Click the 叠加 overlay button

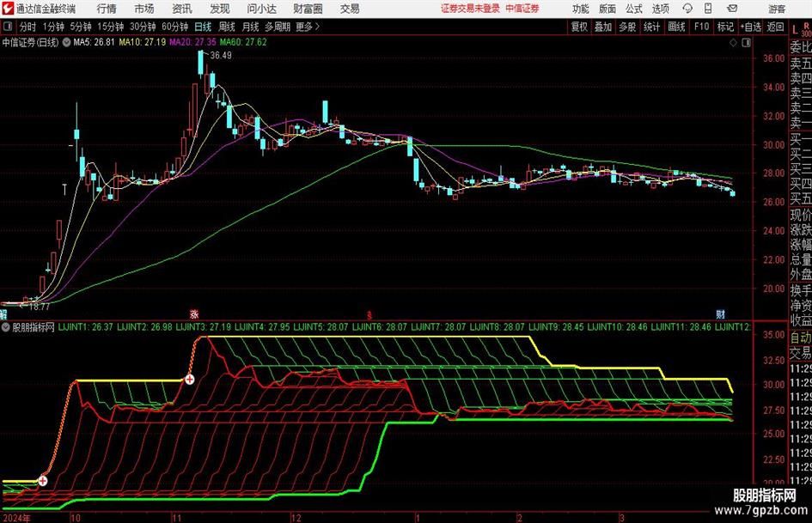click(x=603, y=27)
